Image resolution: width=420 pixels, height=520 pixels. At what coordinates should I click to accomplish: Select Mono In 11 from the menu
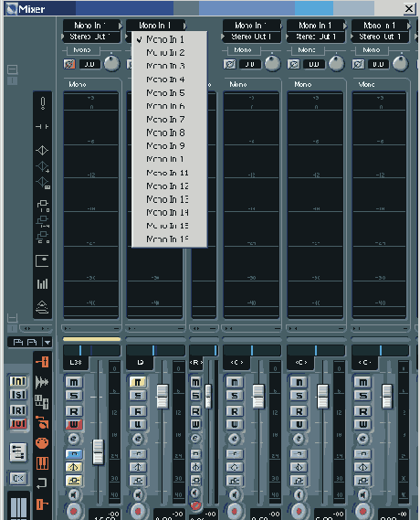tap(169, 173)
